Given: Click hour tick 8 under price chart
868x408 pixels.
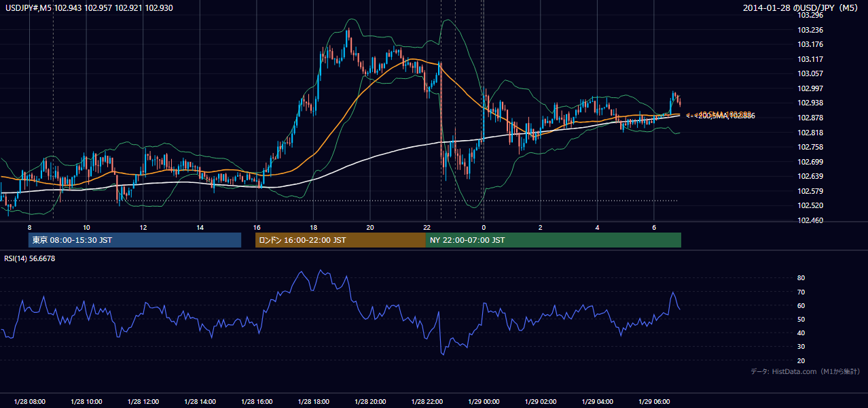Looking at the screenshot, I should (29, 227).
